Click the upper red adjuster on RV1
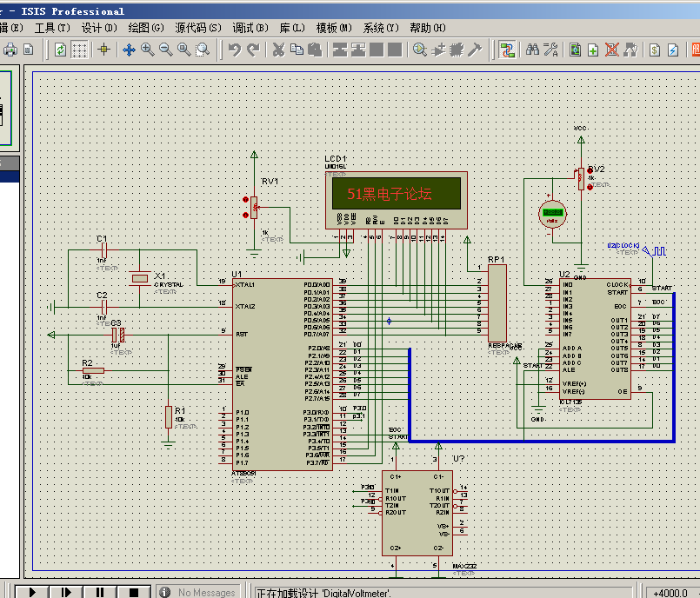700x598 pixels. click(245, 199)
